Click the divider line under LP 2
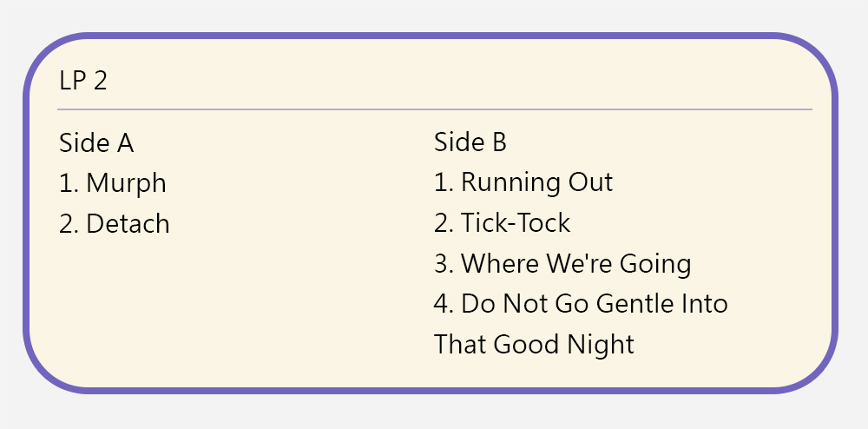Screen dimensions: 868x429 434,110
